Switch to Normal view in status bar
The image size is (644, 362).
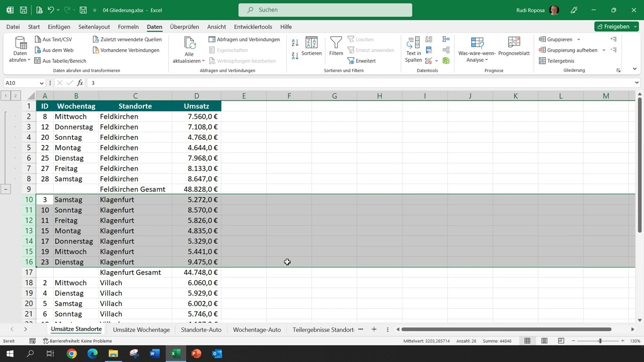pos(527,341)
